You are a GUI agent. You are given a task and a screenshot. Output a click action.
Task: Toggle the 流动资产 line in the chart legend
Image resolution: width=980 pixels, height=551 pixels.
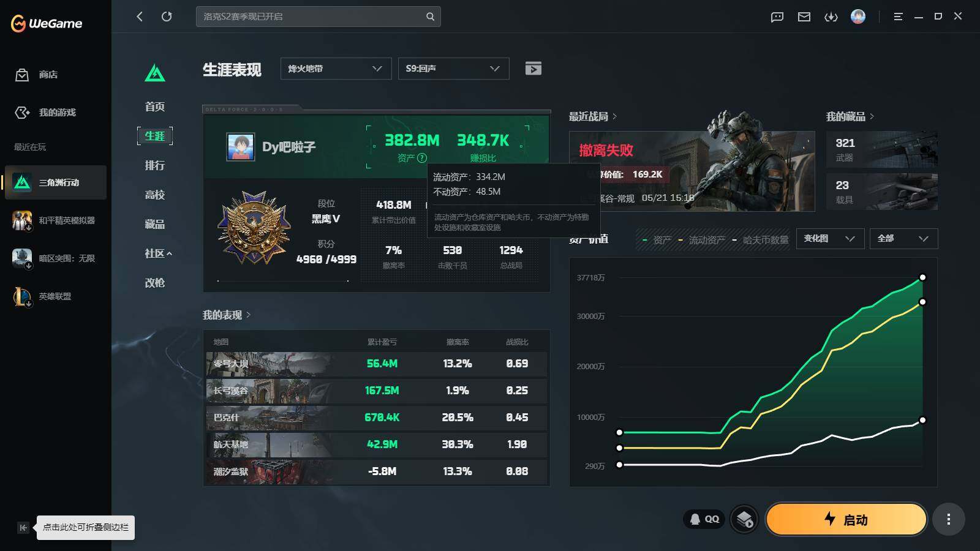pos(701,240)
